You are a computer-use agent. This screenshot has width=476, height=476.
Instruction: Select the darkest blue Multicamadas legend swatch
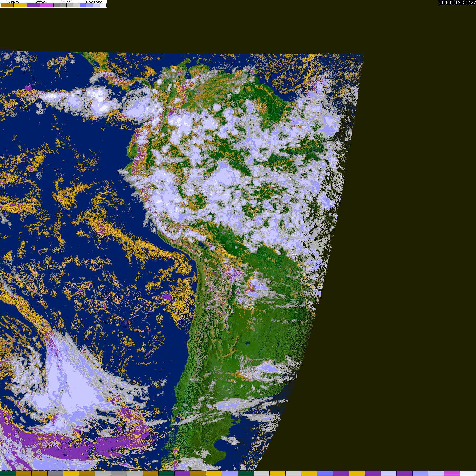click(x=83, y=5)
